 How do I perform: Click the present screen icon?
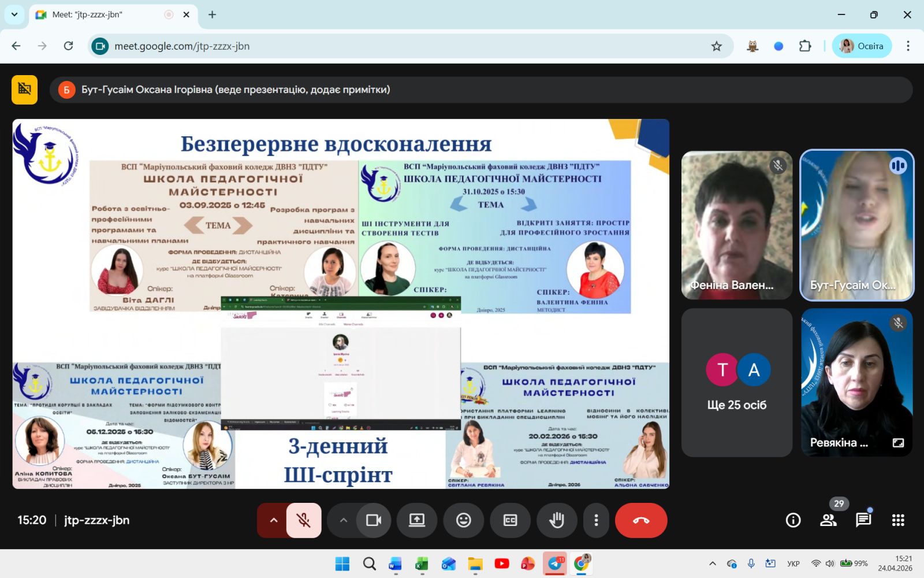tap(416, 520)
